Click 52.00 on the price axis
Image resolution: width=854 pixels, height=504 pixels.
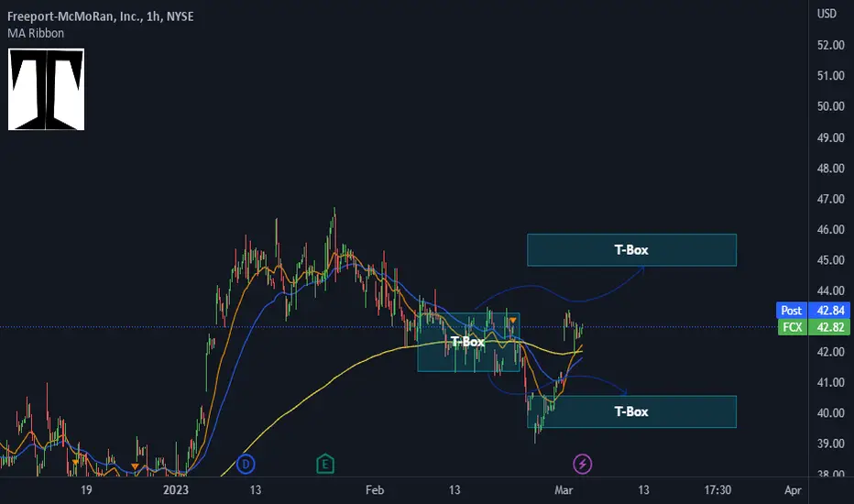830,45
